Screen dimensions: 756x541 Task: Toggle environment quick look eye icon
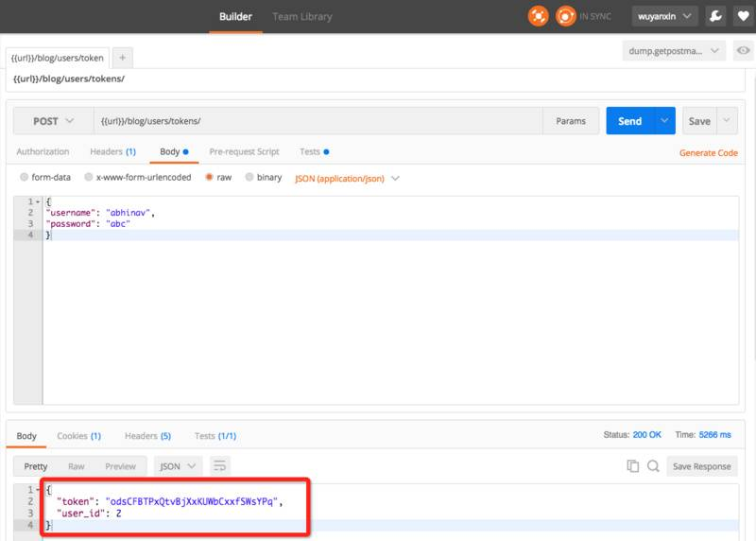743,51
